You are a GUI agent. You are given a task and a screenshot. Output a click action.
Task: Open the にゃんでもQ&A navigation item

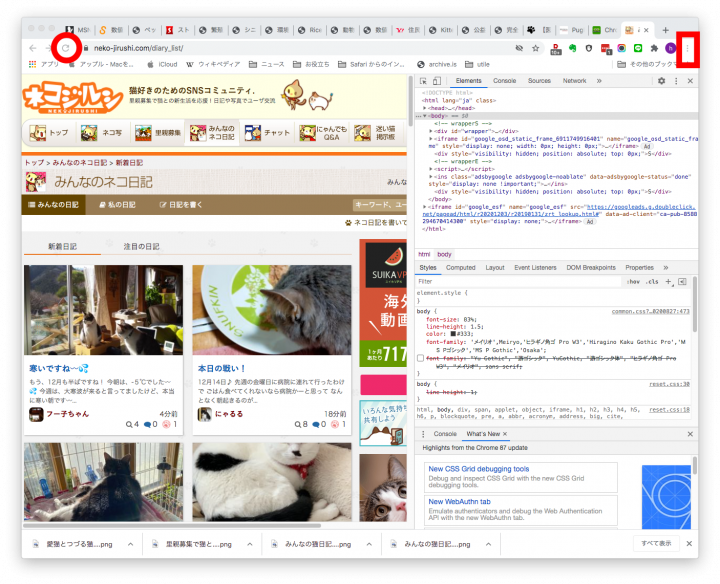323,133
